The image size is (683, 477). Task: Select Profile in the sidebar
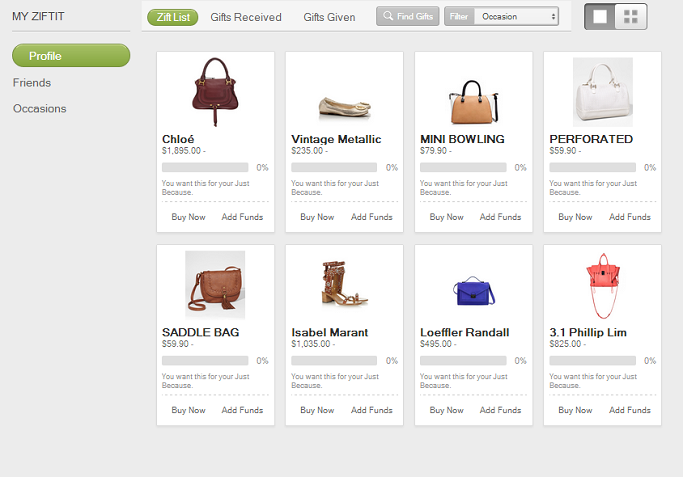point(71,55)
